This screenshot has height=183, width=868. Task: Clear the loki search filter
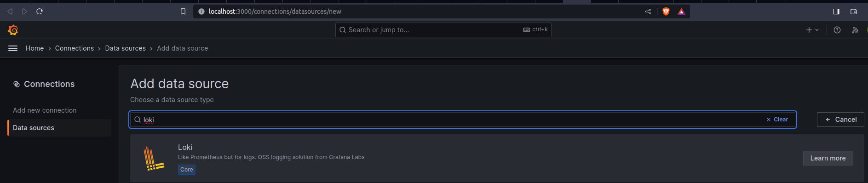click(x=777, y=120)
